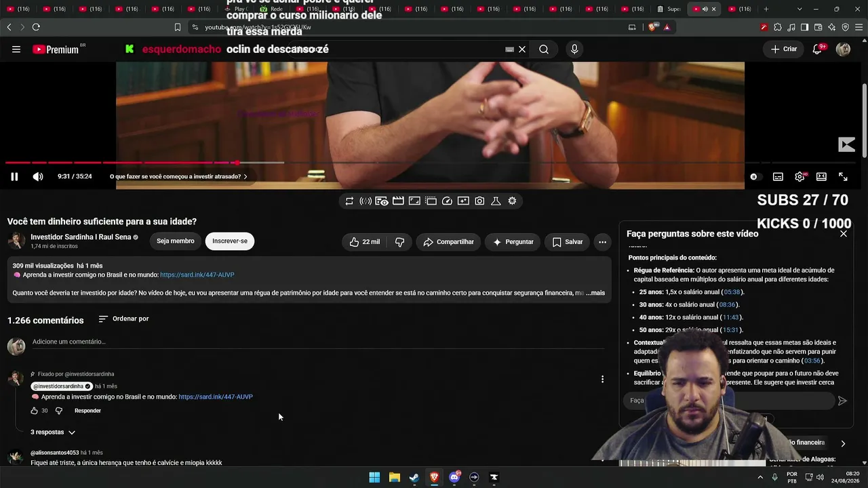Toggle the loop video icon below the player
This screenshot has height=488, width=868.
pos(349,201)
